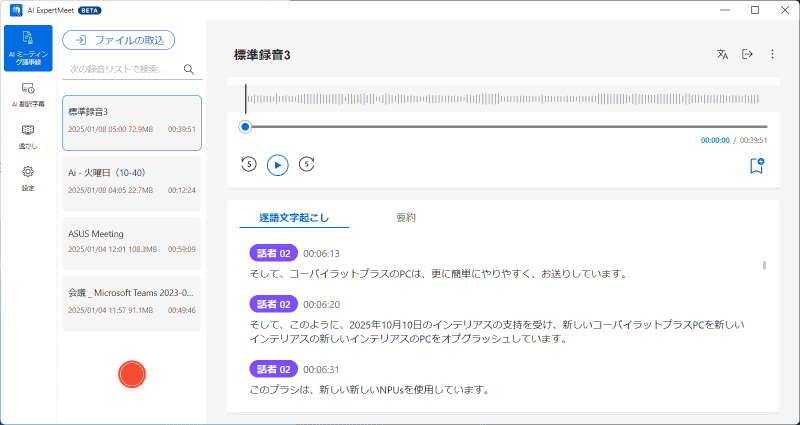Click the translate icon in header
This screenshot has width=800, height=425.
pyautogui.click(x=722, y=55)
